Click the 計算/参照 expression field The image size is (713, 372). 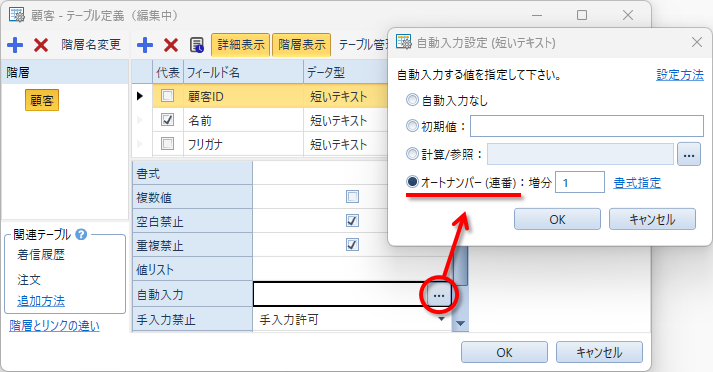[x=580, y=154]
